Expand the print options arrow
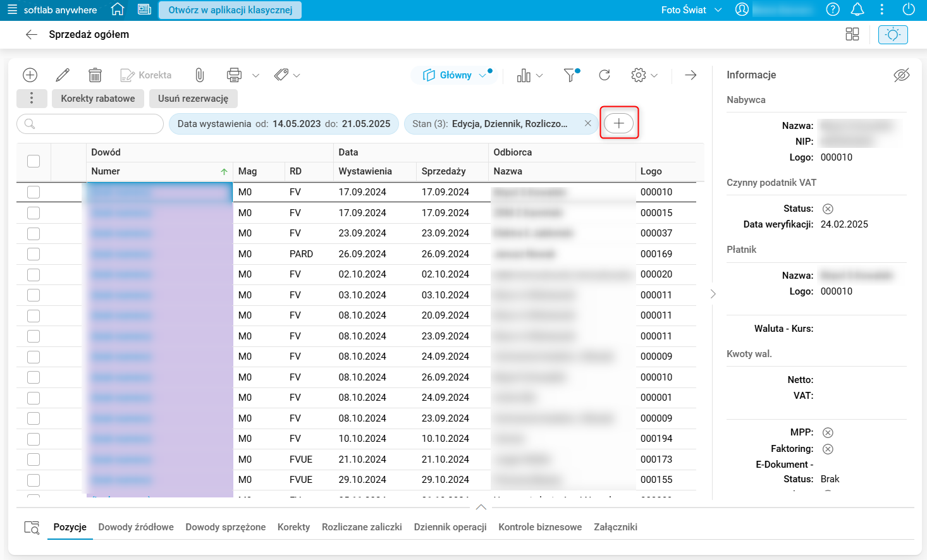The width and height of the screenshot is (927, 560). (255, 75)
